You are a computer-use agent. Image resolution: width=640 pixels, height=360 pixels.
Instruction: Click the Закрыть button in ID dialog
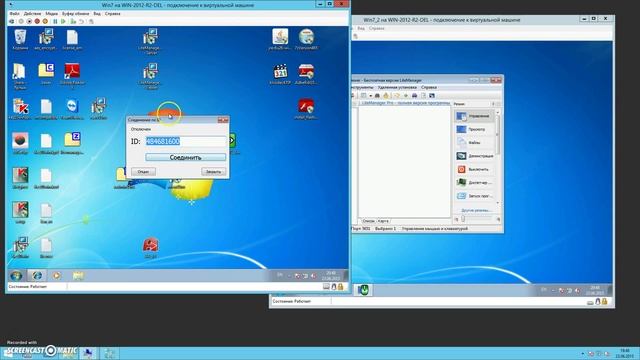click(x=213, y=172)
